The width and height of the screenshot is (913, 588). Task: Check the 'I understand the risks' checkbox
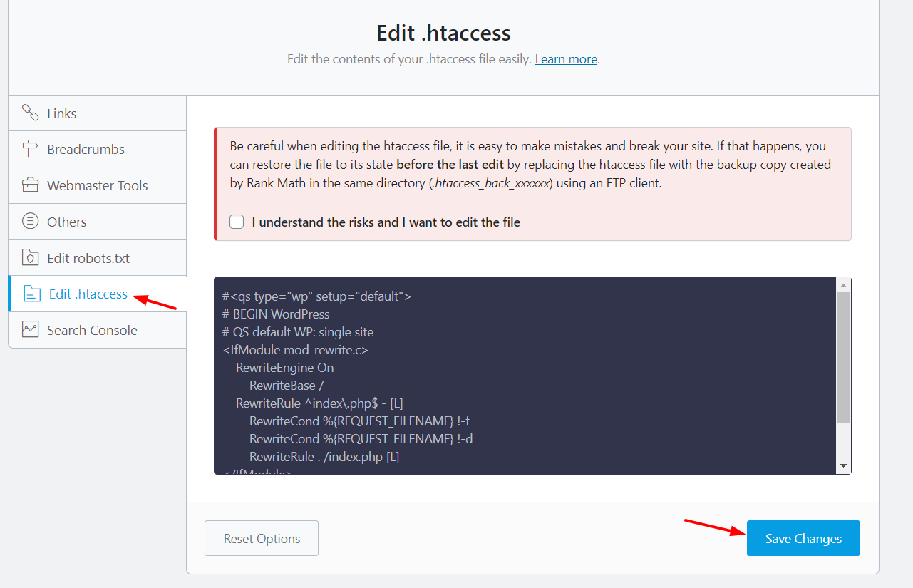click(x=237, y=222)
